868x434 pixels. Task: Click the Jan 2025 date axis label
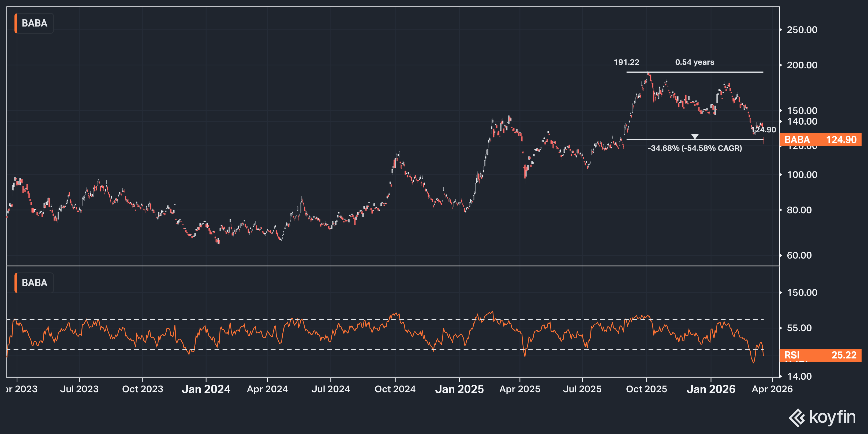[459, 389]
